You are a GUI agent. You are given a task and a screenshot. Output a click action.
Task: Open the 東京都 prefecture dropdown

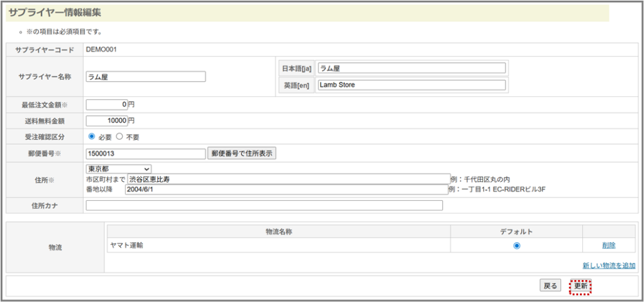click(x=118, y=169)
